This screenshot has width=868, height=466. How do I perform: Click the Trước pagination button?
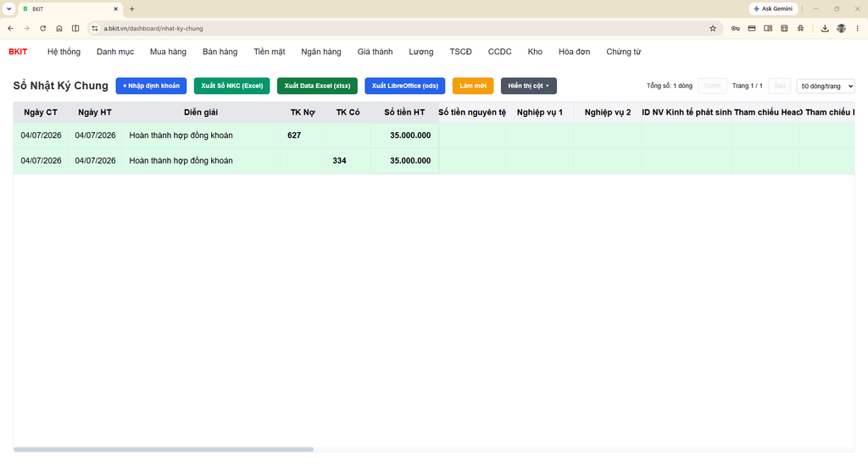712,86
